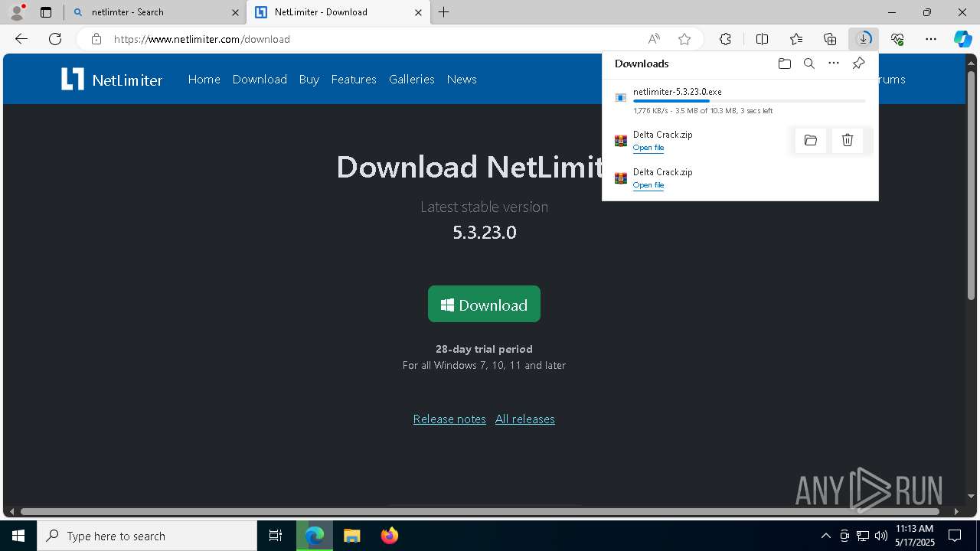Refresh the NetLimiter page
The height and width of the screenshot is (551, 980).
(x=55, y=39)
